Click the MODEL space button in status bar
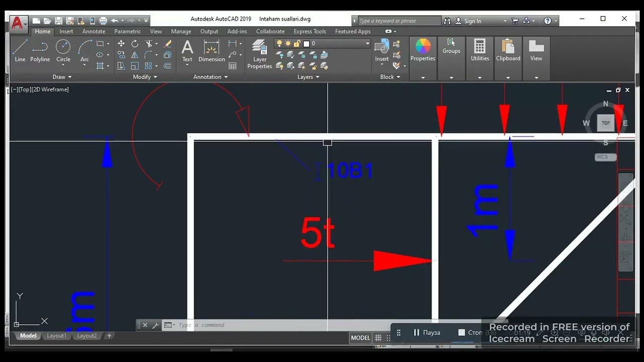The height and width of the screenshot is (362, 644). [x=360, y=338]
